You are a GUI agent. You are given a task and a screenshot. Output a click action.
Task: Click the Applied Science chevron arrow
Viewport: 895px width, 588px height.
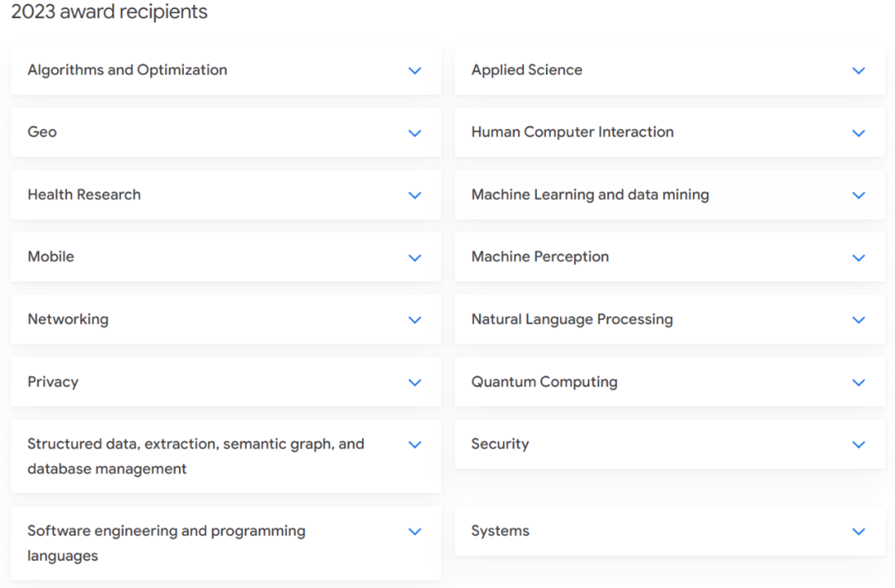[859, 70]
